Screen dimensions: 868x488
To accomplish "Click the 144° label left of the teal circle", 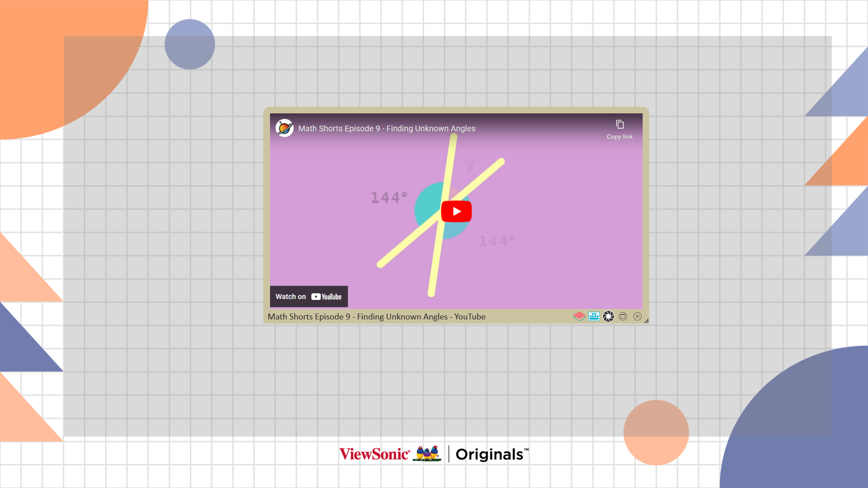I will point(389,198).
